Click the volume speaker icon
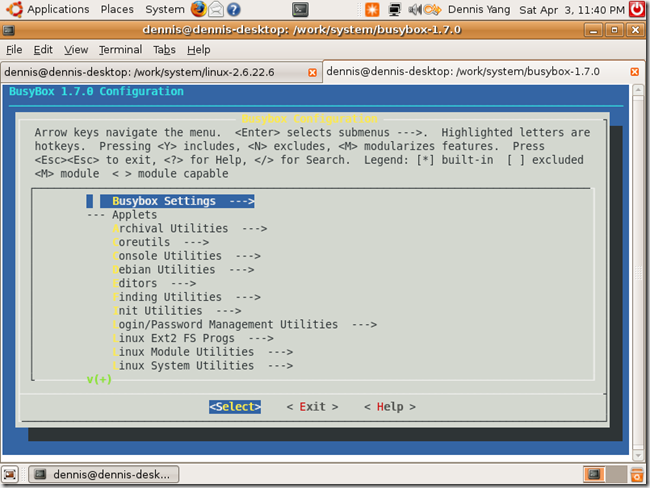 pos(415,9)
